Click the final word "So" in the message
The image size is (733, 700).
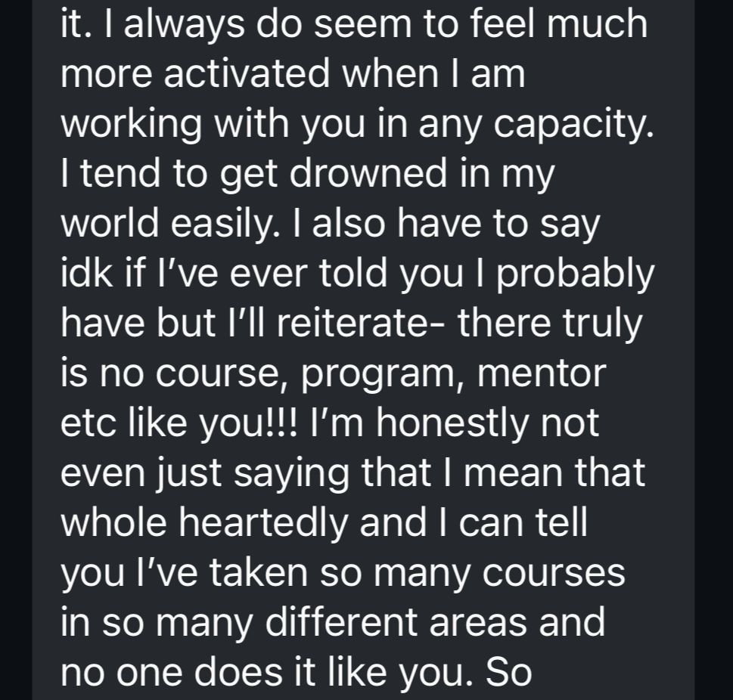point(508,672)
